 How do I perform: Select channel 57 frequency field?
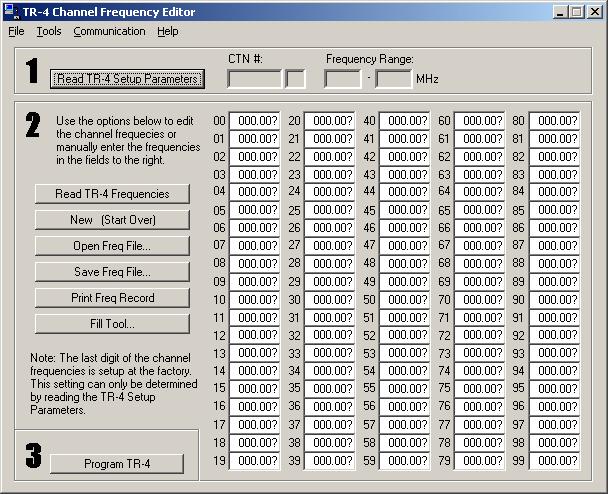404,425
